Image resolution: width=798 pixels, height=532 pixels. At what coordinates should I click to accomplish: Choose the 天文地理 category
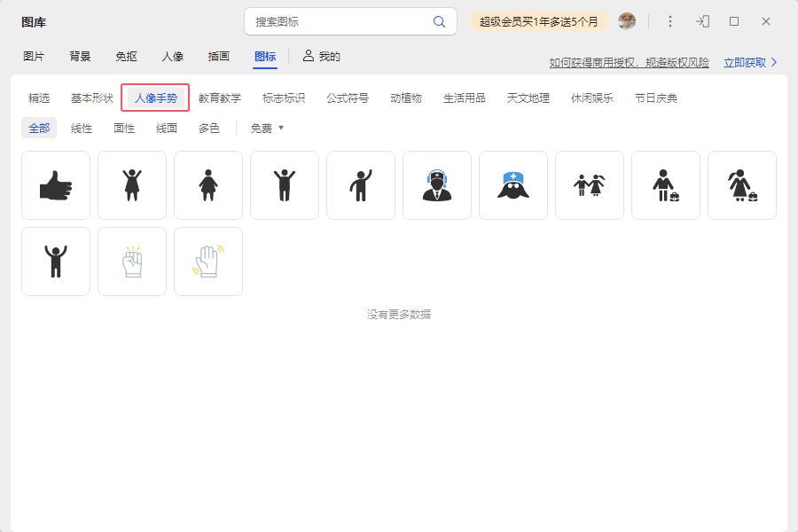pos(528,98)
